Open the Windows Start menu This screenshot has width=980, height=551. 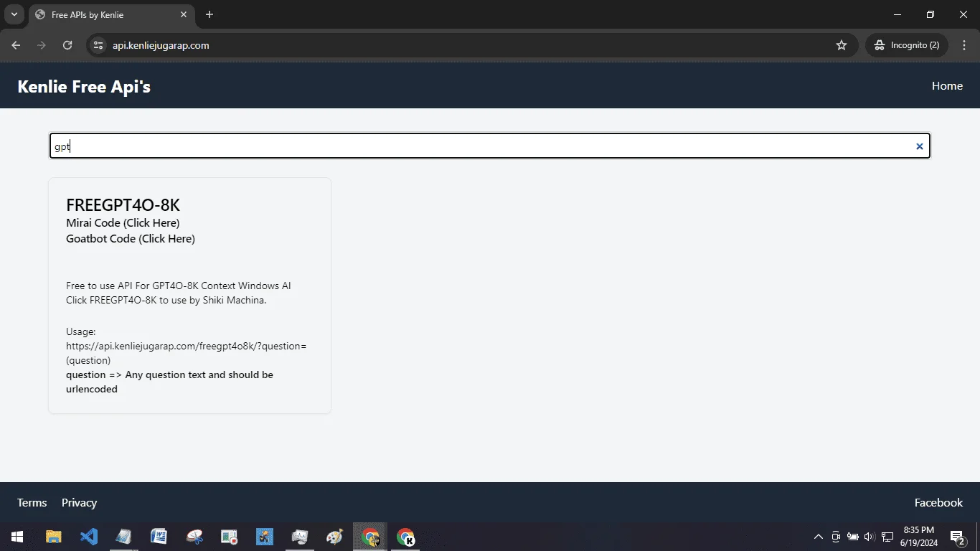point(17,537)
